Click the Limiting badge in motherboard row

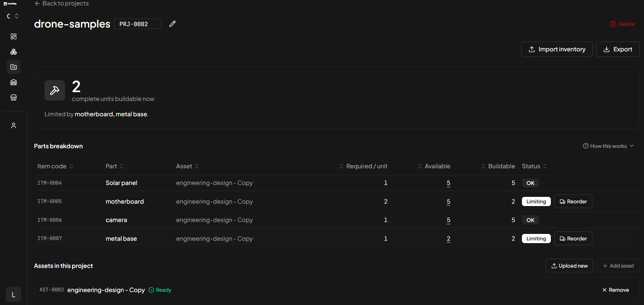pyautogui.click(x=536, y=201)
